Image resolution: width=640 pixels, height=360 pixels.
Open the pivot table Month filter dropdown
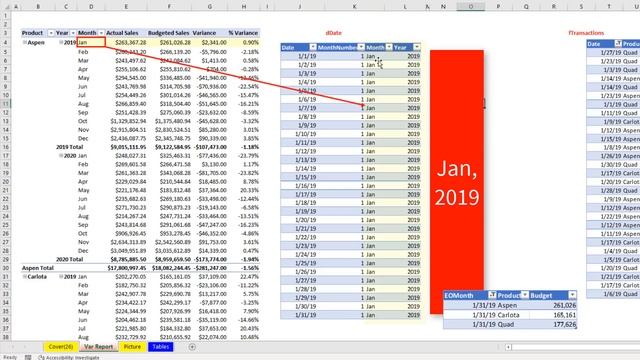coord(101,33)
